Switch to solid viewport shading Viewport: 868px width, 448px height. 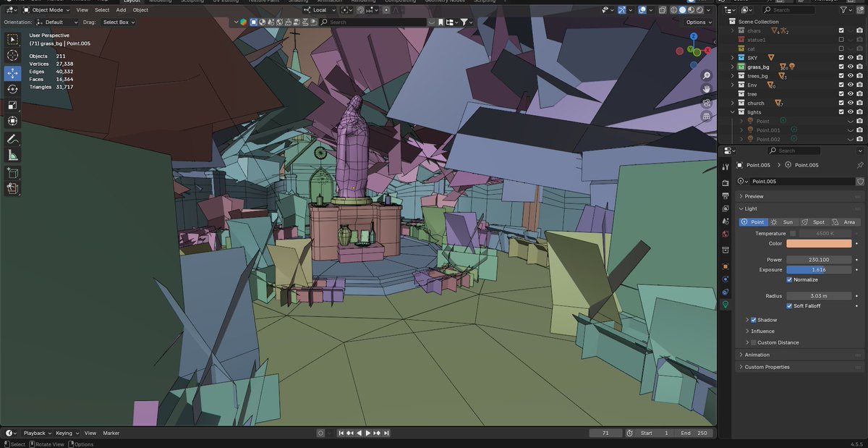tap(682, 10)
